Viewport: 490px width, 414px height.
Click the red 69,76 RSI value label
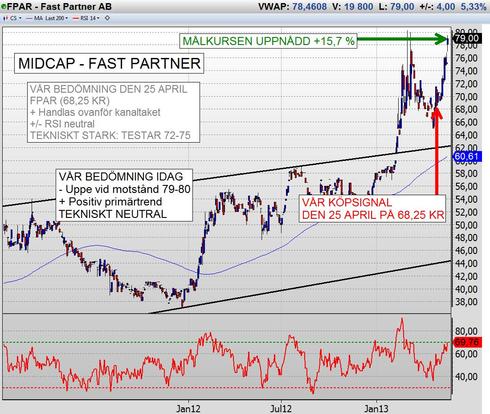point(467,342)
